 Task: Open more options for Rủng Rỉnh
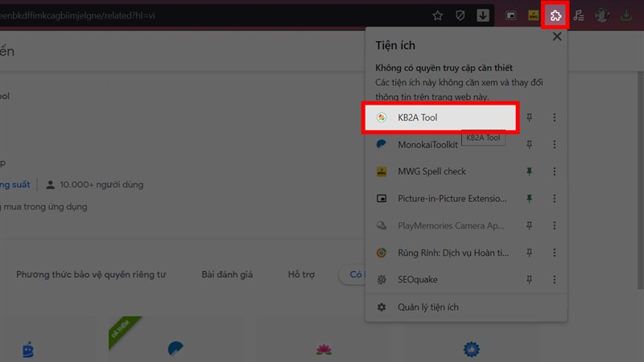point(555,253)
